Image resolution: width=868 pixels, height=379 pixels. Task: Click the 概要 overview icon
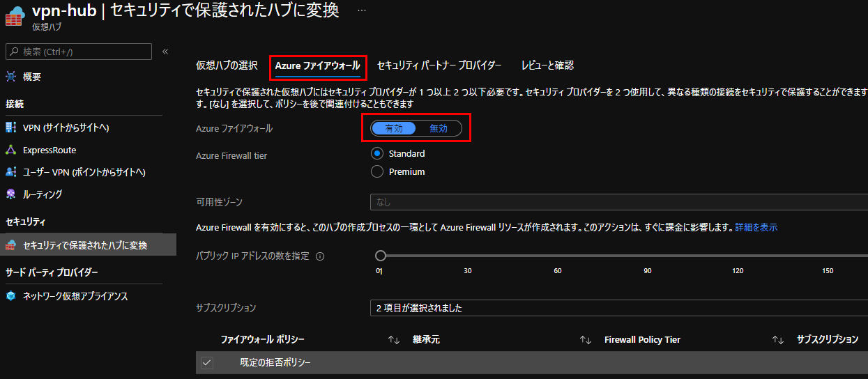coord(10,77)
